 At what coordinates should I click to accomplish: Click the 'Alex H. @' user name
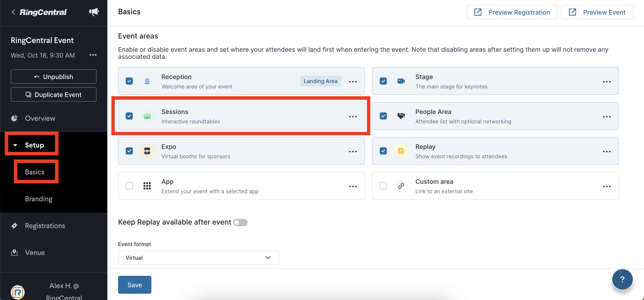[64, 286]
